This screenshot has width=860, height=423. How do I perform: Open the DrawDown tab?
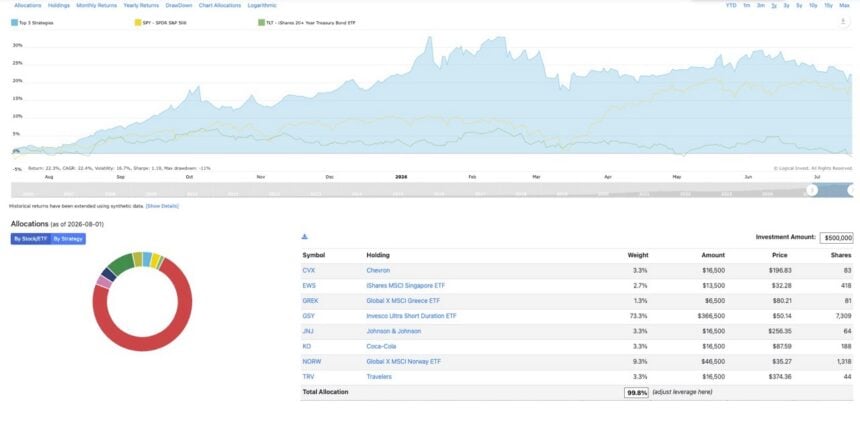click(x=179, y=5)
